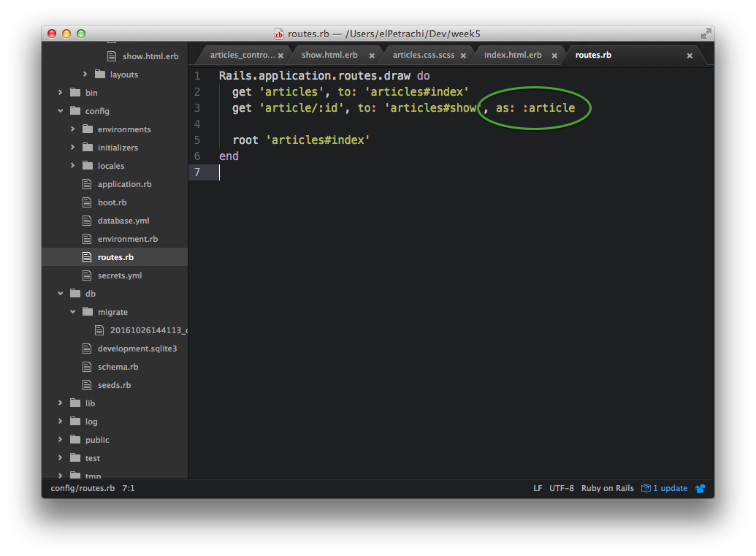Click the secrets.yml file icon

87,275
